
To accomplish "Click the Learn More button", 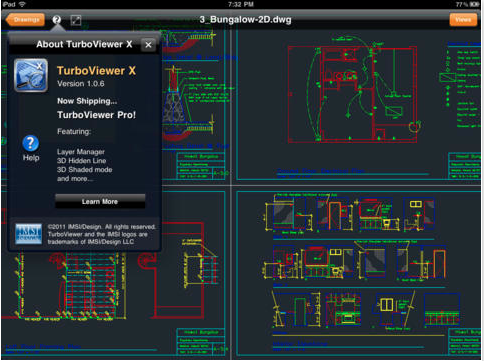I will [x=100, y=201].
